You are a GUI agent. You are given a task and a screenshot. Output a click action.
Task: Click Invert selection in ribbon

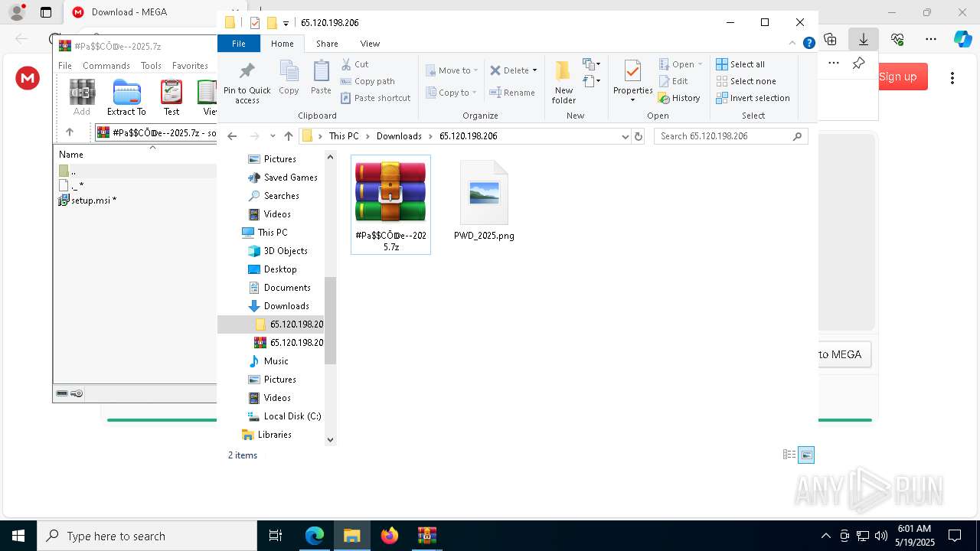coord(753,98)
